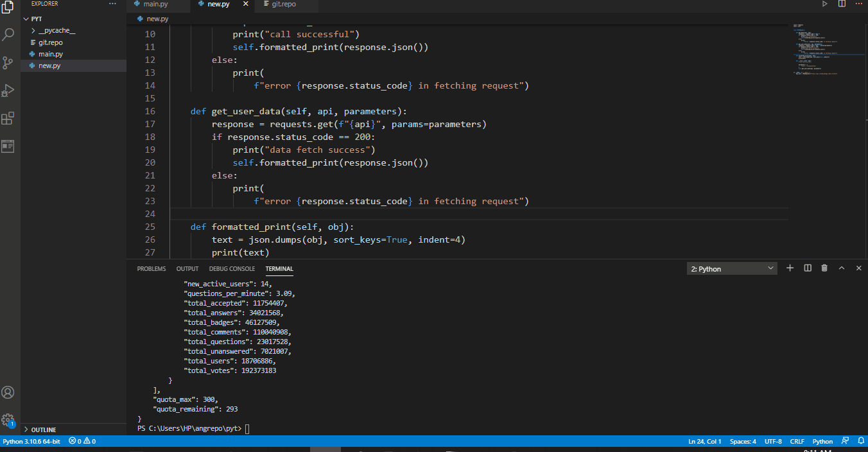Open the Manage settings gear
This screenshot has width=868, height=452.
tap(8, 419)
